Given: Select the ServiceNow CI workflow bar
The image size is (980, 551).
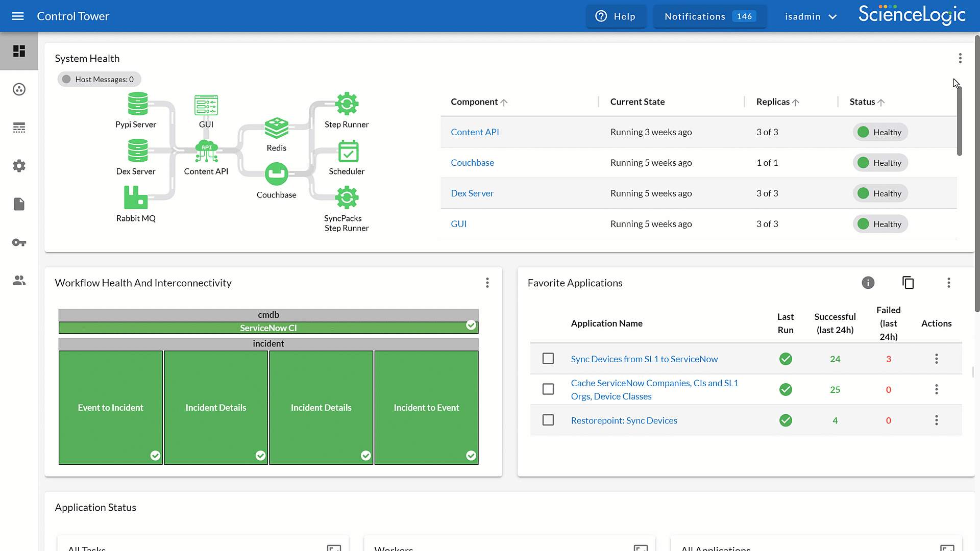Looking at the screenshot, I should (x=268, y=328).
